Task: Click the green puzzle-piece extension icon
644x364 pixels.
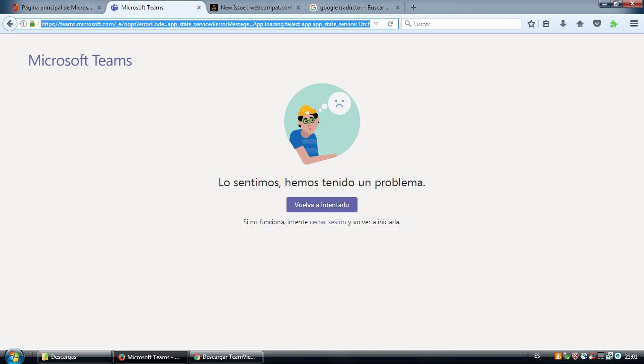Action: coord(613,23)
